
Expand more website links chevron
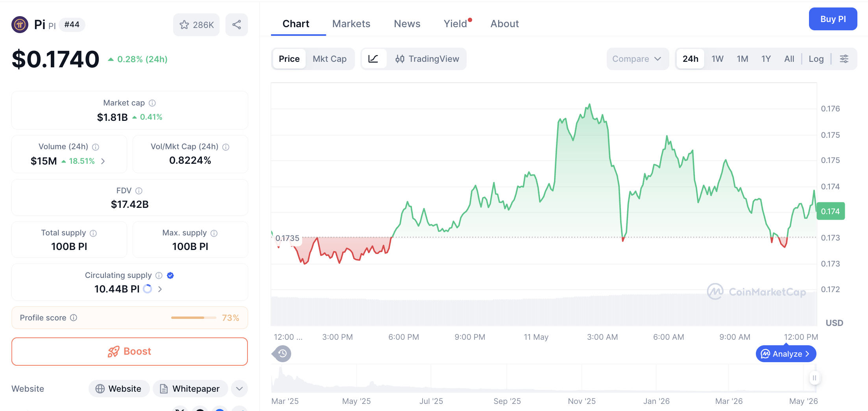pos(239,389)
